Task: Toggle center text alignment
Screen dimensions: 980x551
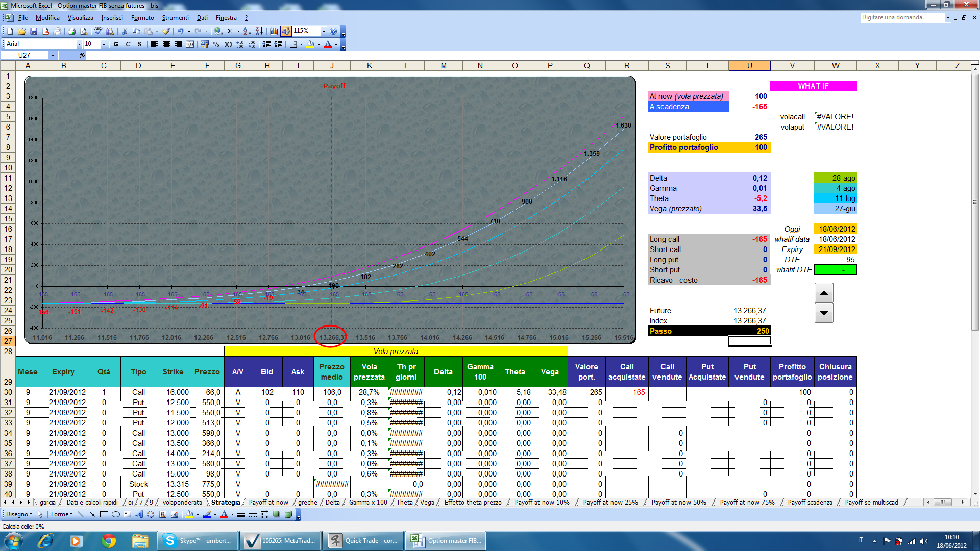Action: pos(166,44)
